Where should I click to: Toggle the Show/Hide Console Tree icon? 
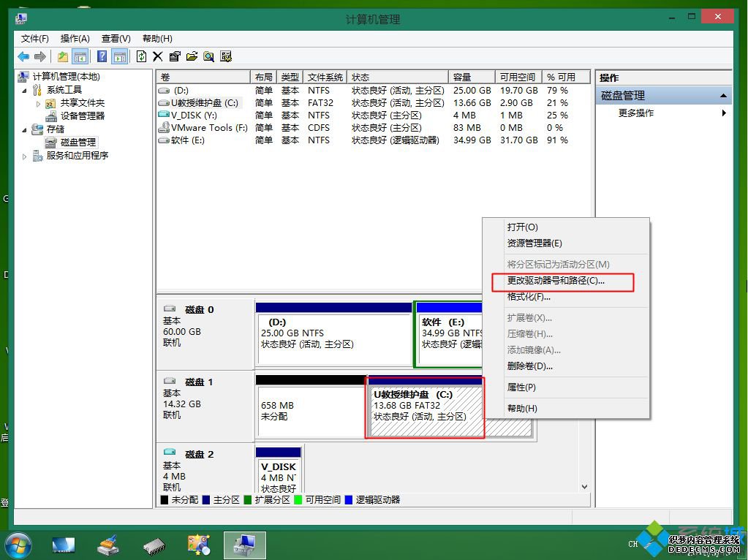pyautogui.click(x=80, y=57)
